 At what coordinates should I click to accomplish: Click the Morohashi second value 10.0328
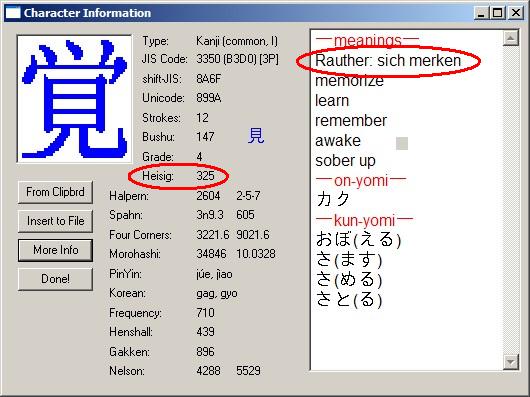(256, 254)
